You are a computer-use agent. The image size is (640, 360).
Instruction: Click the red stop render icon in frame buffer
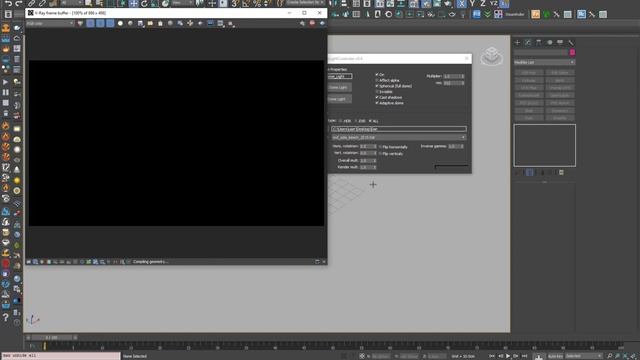point(312,24)
